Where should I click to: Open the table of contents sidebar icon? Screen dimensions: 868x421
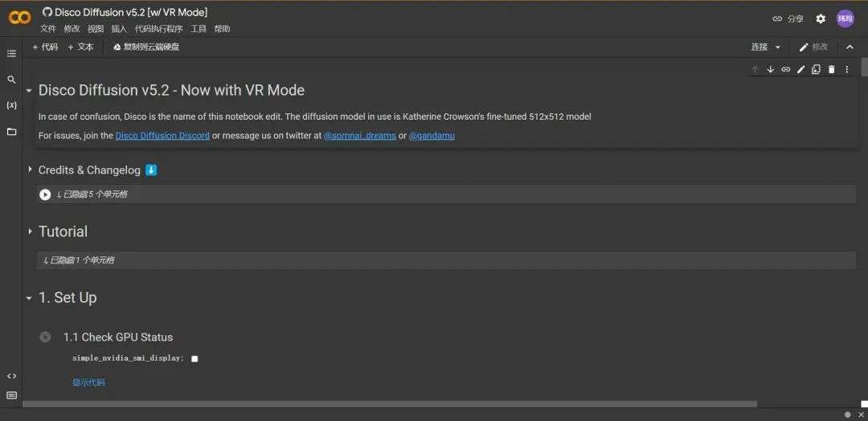point(11,54)
